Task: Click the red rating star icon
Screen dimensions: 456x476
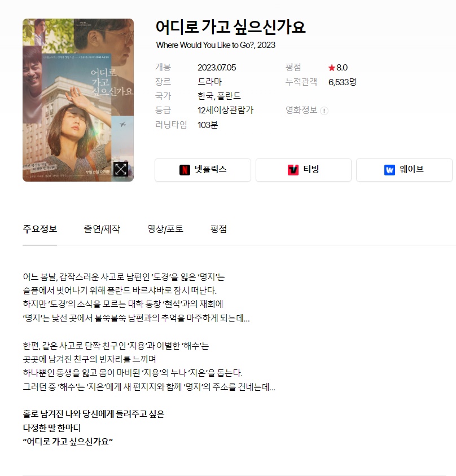Action: coord(331,68)
